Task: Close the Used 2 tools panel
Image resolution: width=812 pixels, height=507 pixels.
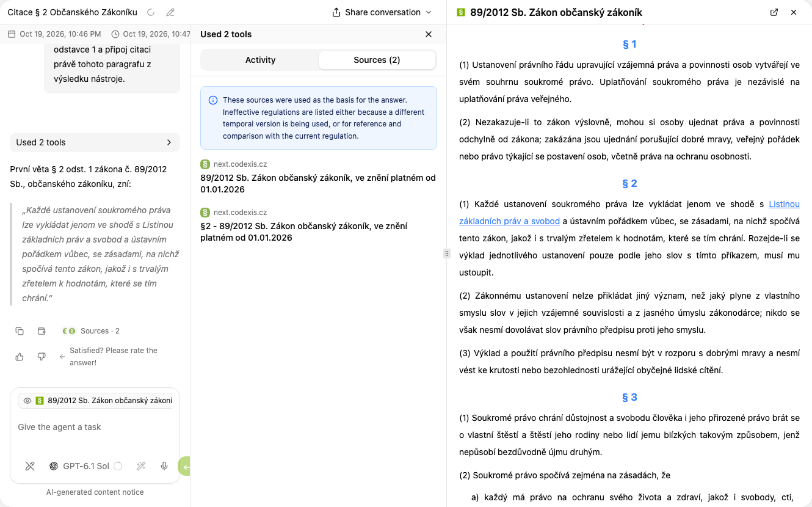Action: point(429,34)
